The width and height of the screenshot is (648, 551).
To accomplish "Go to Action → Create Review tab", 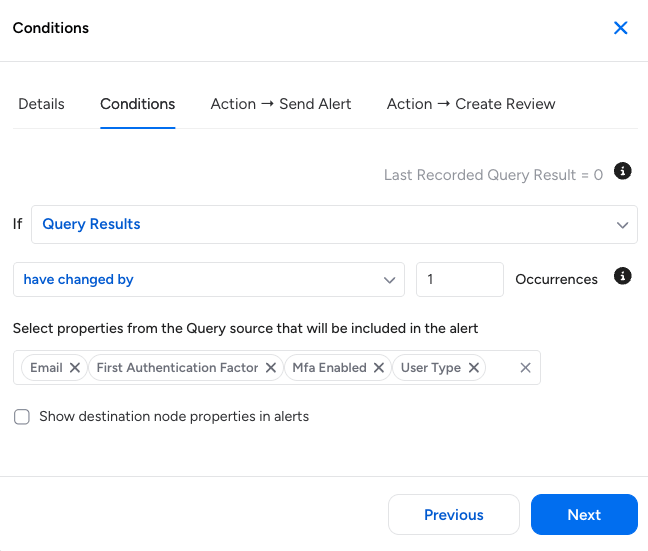I will pyautogui.click(x=471, y=104).
